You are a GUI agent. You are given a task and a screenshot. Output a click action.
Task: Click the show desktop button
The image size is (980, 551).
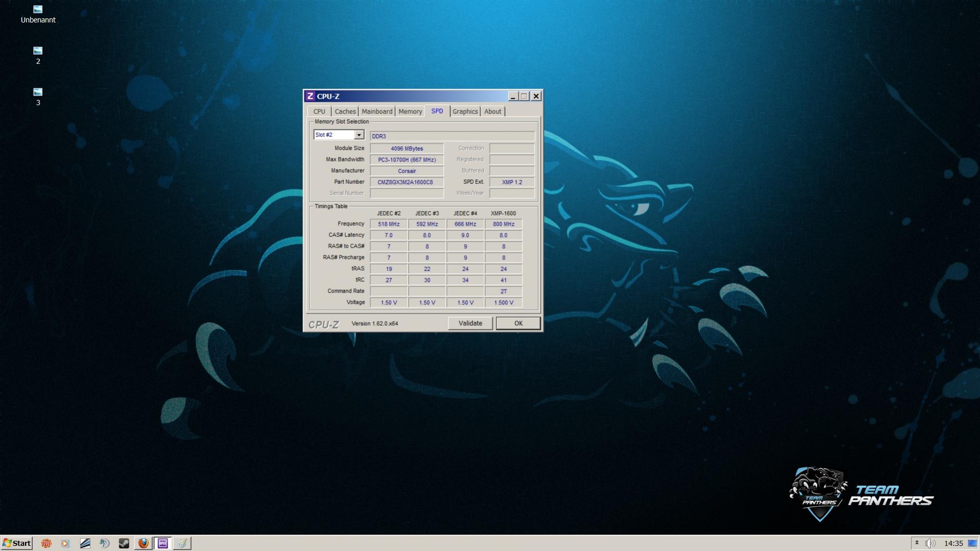point(973,543)
